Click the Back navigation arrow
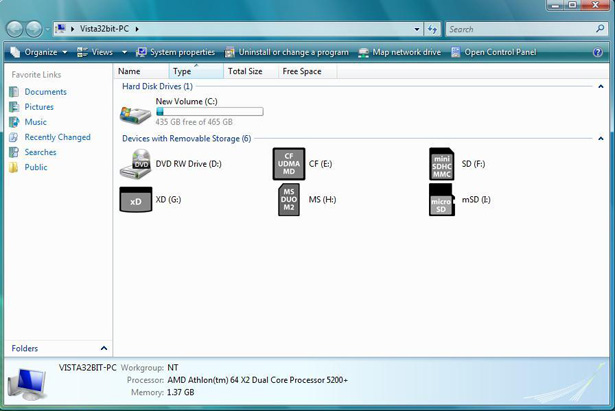This screenshot has height=411, width=615. pos(15,29)
